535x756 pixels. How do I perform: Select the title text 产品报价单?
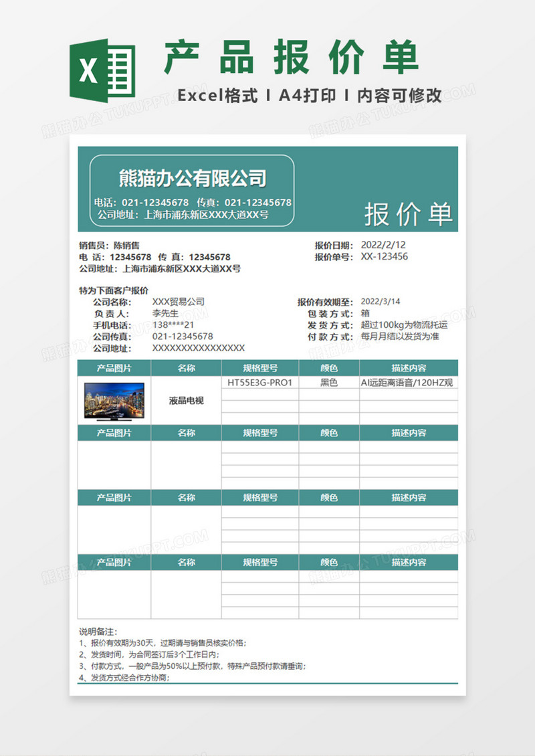pyautogui.click(x=291, y=58)
